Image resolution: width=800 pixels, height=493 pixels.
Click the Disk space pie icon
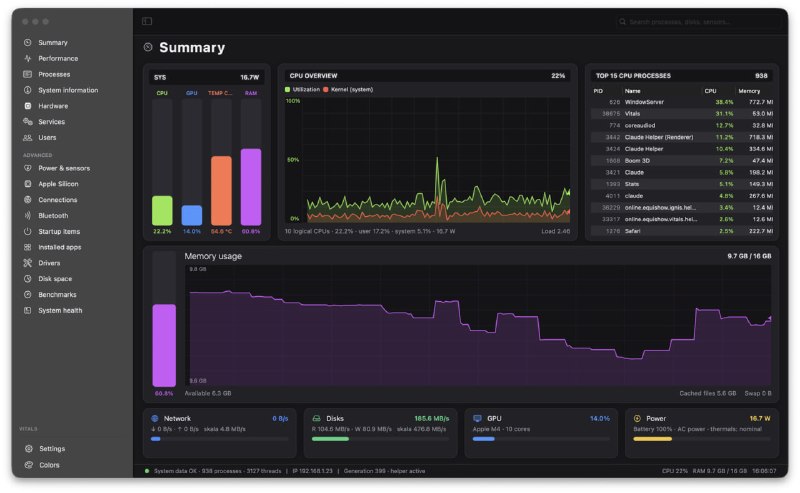[x=28, y=279]
